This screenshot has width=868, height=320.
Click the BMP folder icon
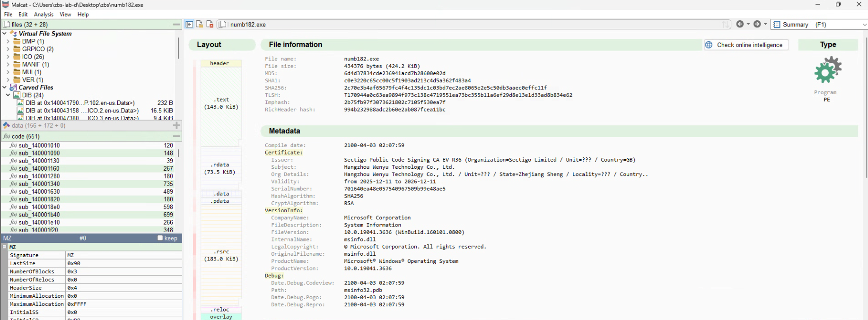point(17,41)
